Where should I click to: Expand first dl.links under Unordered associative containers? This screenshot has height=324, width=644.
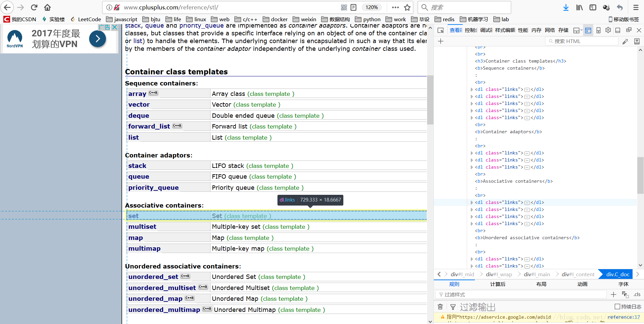coord(472,259)
